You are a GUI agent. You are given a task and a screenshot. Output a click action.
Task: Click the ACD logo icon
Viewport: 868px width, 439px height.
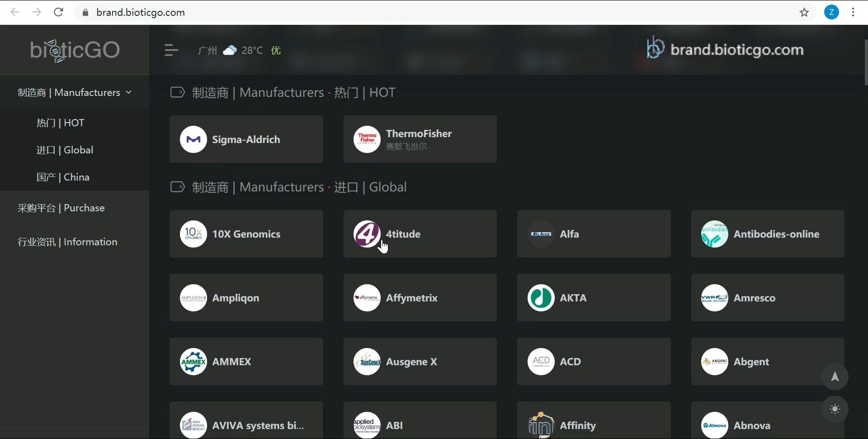(x=541, y=362)
